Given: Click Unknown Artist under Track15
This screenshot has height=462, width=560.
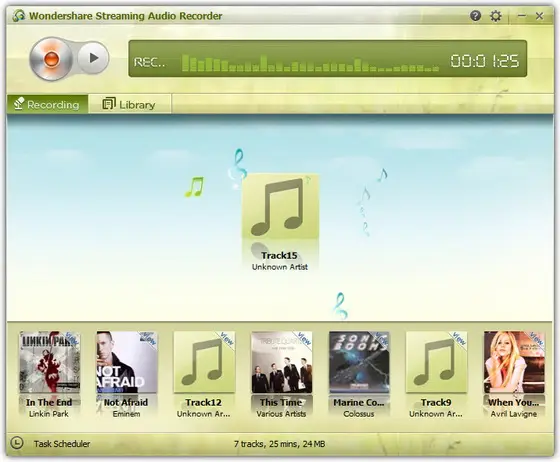Looking at the screenshot, I should point(280,267).
